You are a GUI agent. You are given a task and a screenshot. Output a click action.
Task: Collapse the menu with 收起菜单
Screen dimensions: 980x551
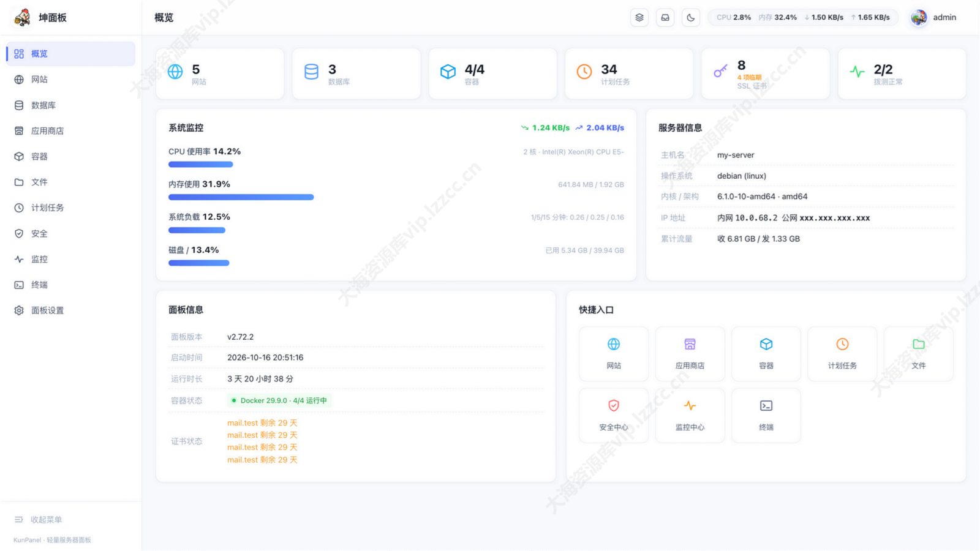[38, 520]
